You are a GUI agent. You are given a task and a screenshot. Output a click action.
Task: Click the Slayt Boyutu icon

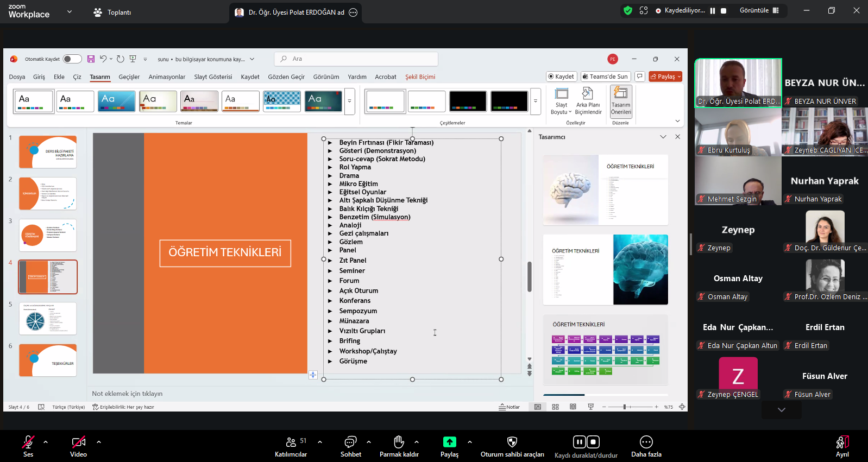tap(561, 94)
